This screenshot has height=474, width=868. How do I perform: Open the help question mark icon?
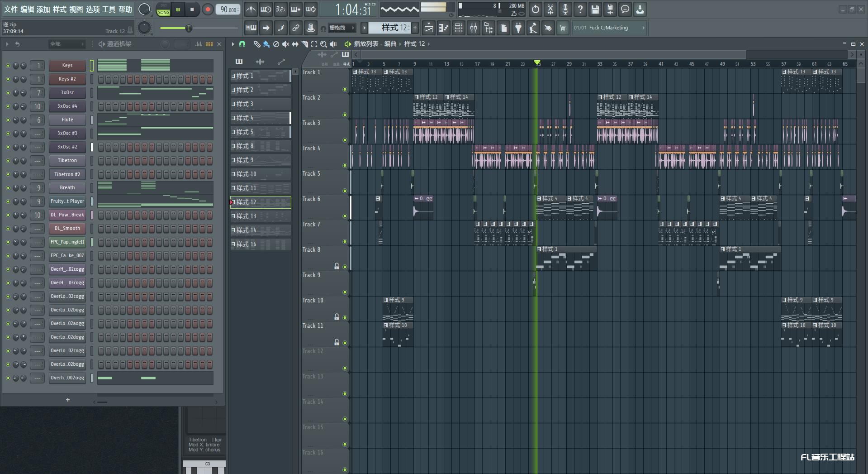click(x=580, y=9)
